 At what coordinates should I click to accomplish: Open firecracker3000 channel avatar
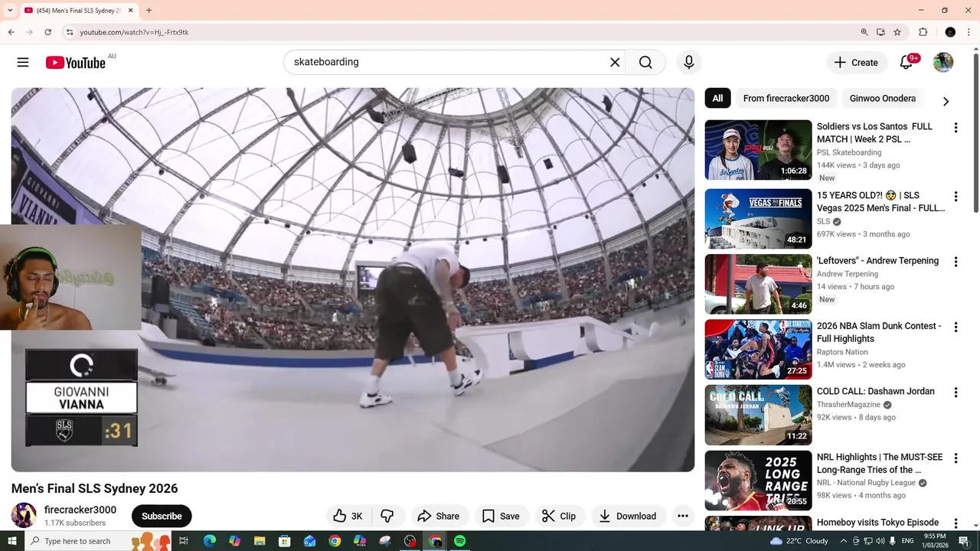tap(24, 515)
